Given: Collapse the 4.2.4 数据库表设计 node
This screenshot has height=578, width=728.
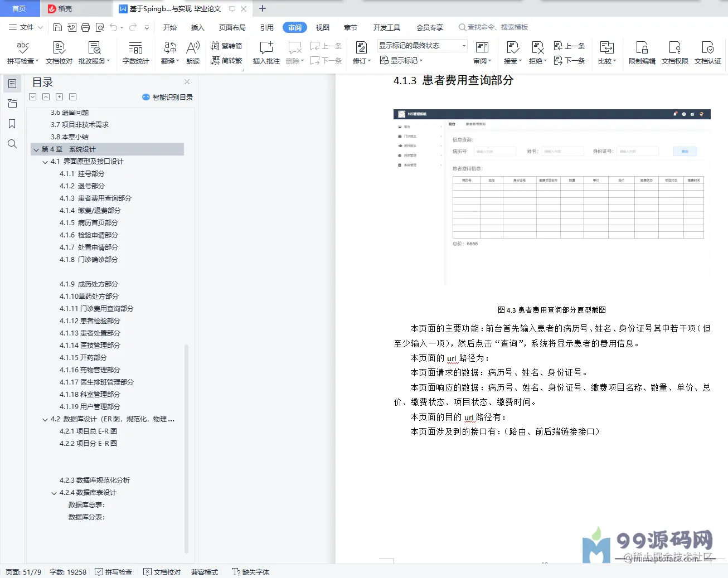Looking at the screenshot, I should tap(54, 493).
